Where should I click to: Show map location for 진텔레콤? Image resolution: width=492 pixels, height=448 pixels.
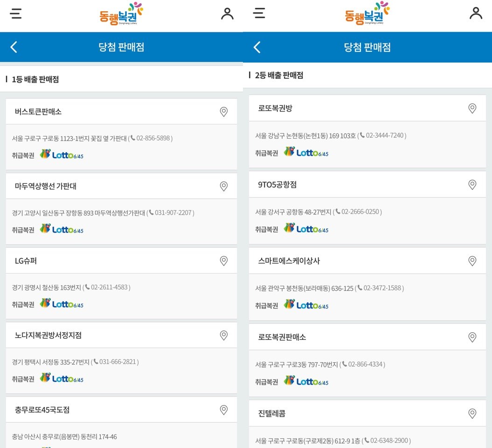tap(472, 413)
